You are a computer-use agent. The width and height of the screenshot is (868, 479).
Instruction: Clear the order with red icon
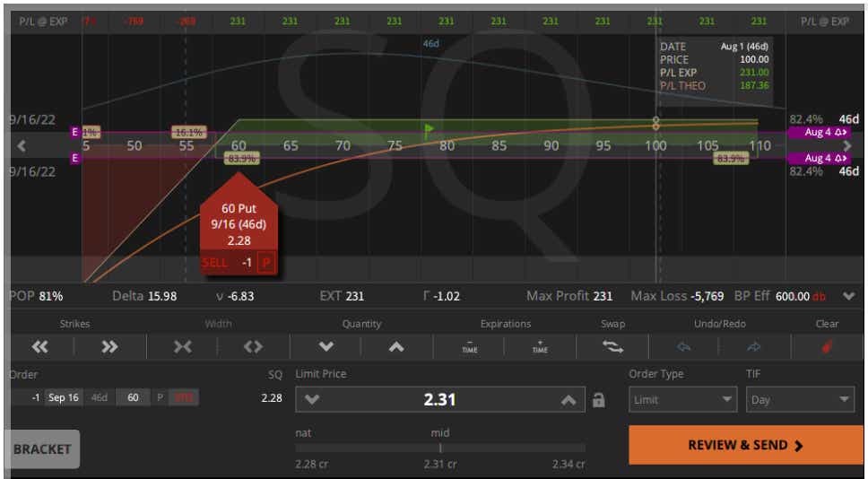[x=827, y=347]
